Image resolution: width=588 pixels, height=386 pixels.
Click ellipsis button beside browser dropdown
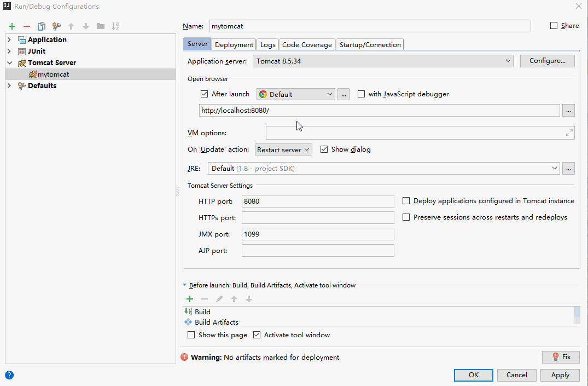pos(344,94)
